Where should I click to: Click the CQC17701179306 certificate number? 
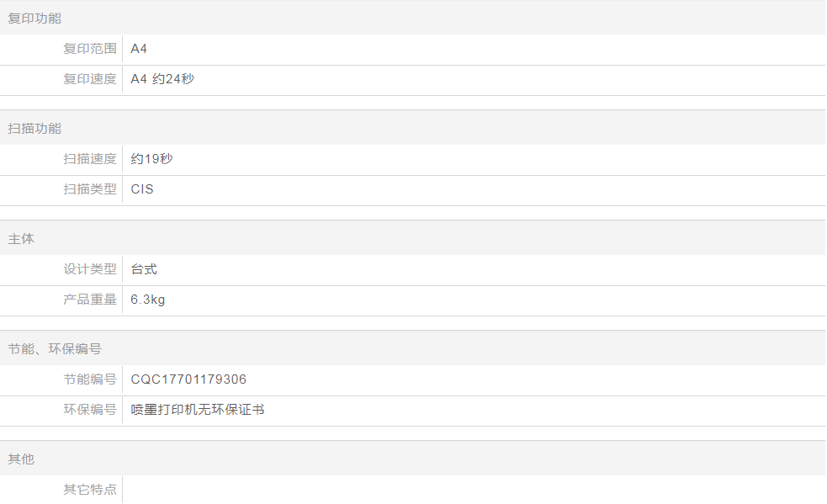188,379
